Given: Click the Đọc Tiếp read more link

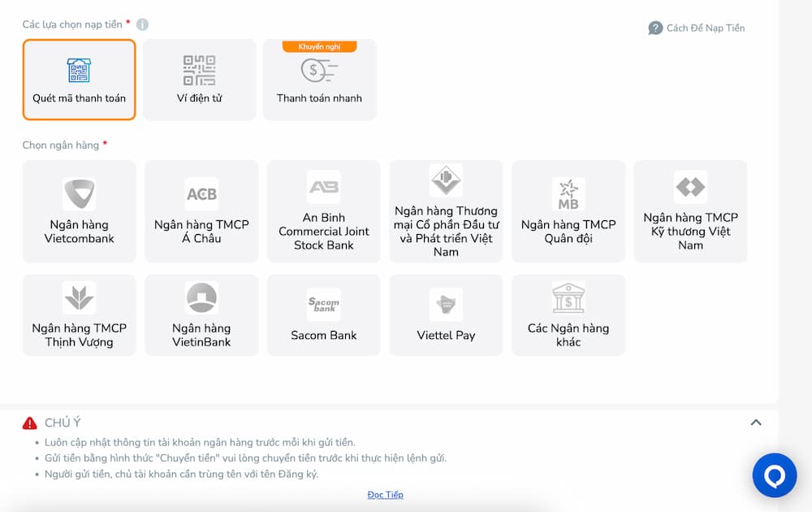Looking at the screenshot, I should coord(385,494).
